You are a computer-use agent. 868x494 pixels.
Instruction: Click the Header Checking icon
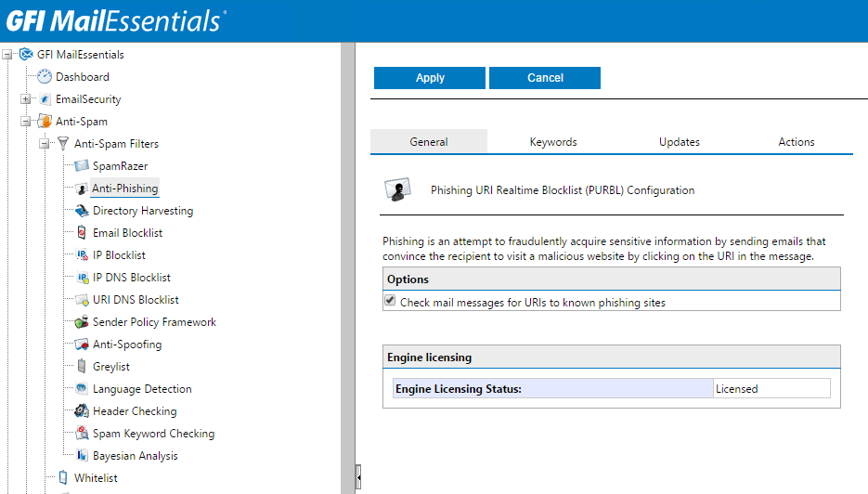click(x=82, y=410)
